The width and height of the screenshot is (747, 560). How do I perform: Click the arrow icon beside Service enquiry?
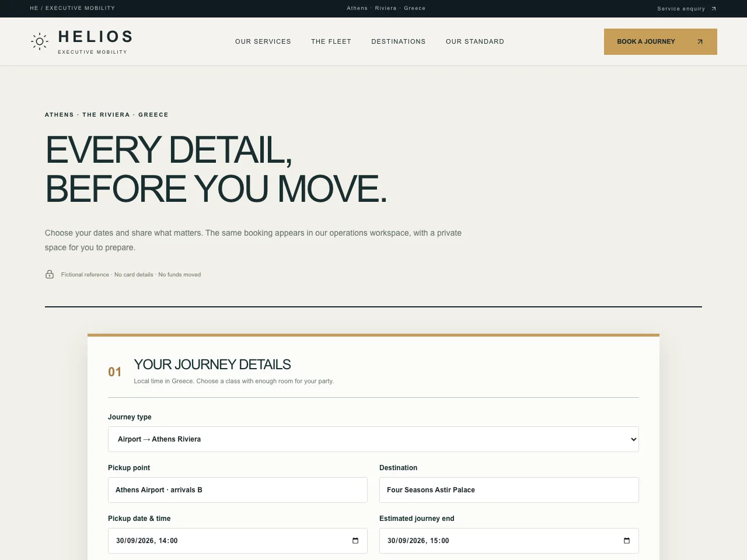click(713, 9)
